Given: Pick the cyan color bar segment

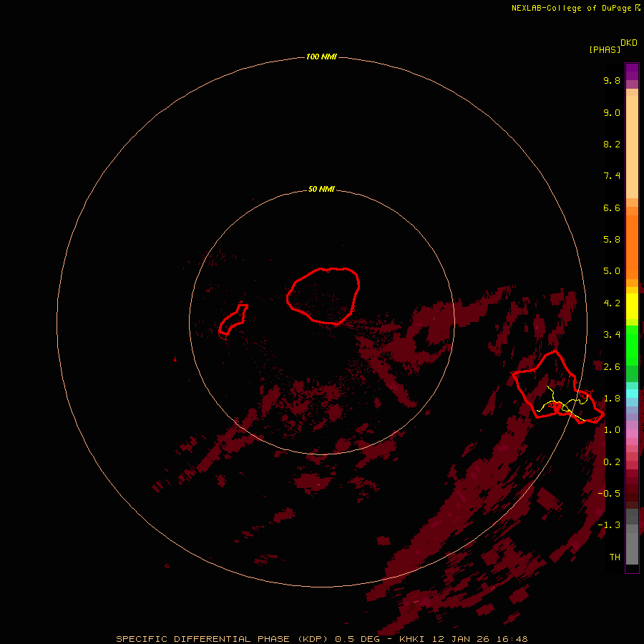Looking at the screenshot, I should (632, 393).
